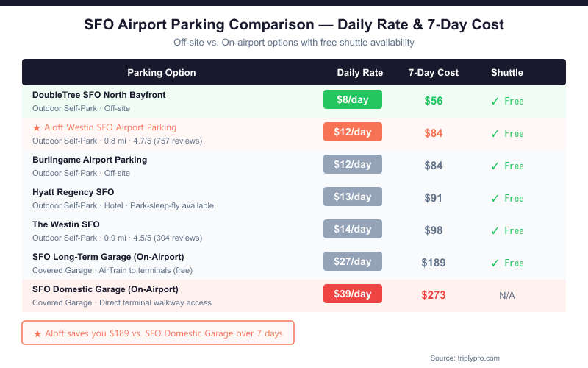Select the SFO Domestic Garage row title
The width and height of the screenshot is (588, 368).
[x=105, y=289]
